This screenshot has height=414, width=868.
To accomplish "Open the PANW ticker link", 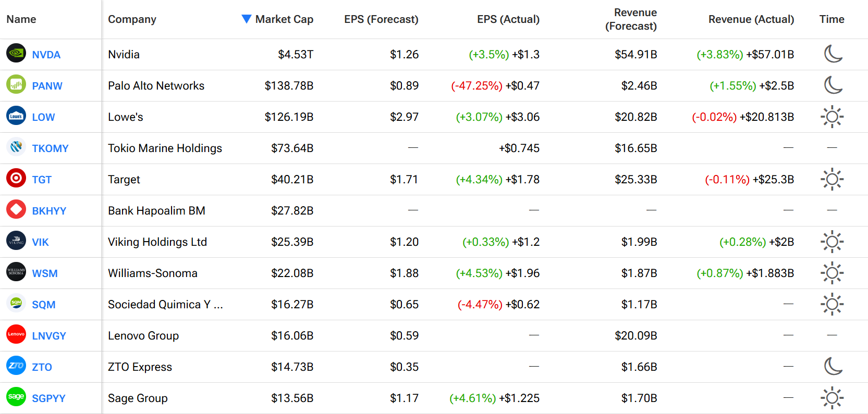I will 47,86.
